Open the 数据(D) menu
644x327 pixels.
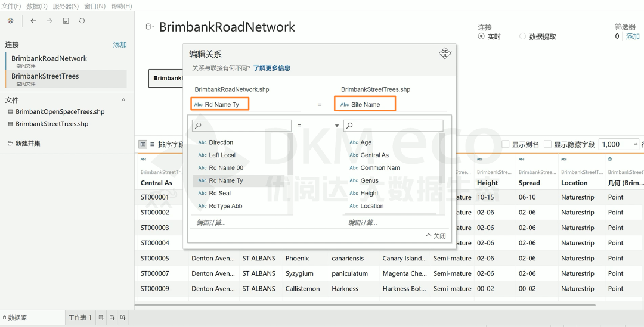click(37, 6)
